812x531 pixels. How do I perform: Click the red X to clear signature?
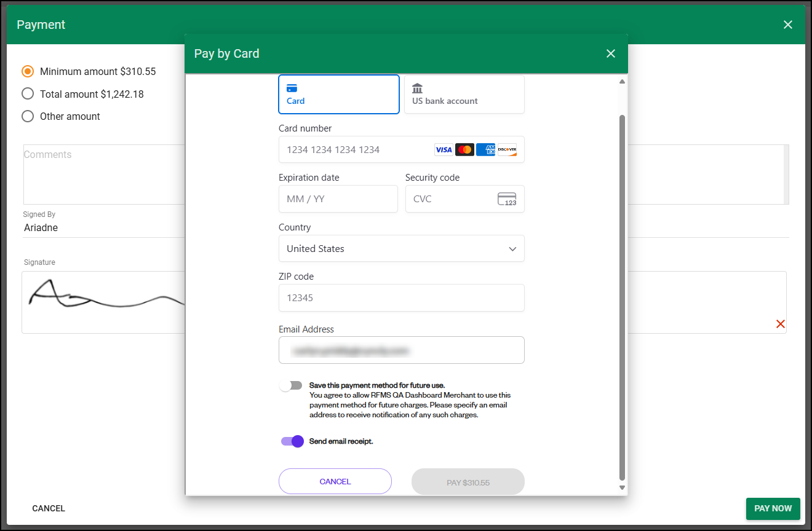tap(780, 324)
